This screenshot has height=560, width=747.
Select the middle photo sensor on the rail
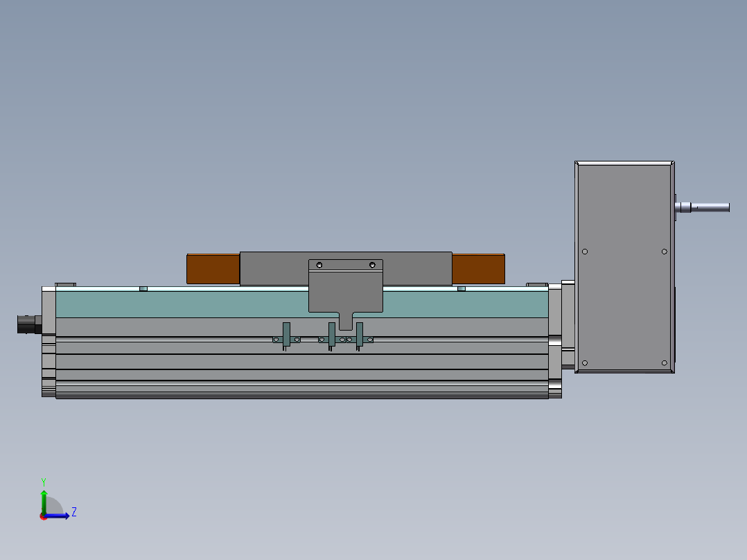331,336
